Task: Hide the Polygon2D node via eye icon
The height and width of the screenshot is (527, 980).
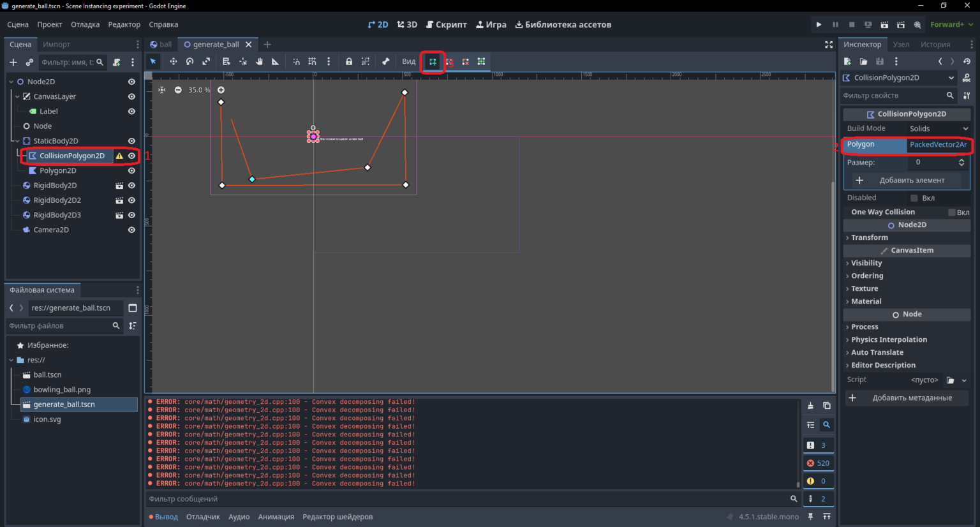Action: click(x=131, y=171)
